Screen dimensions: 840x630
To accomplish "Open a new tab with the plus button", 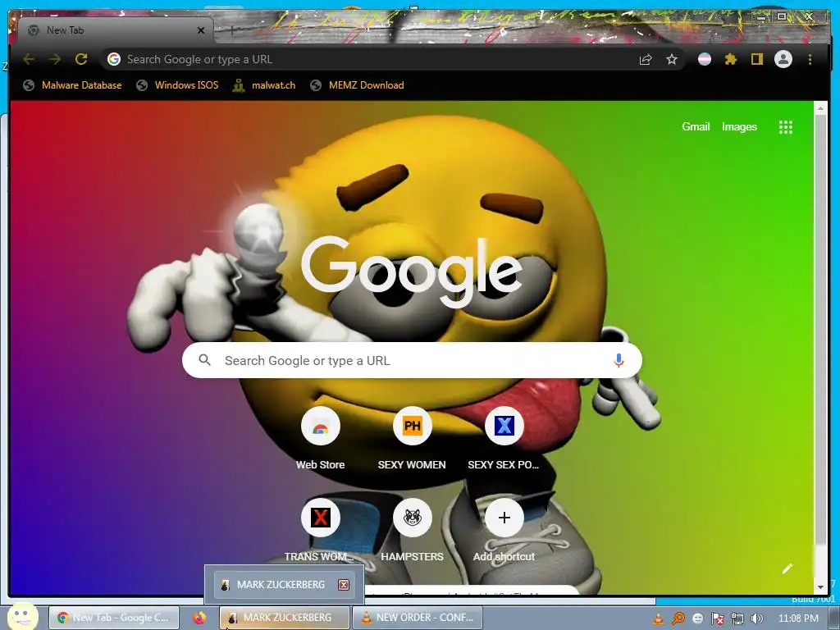I will pyautogui.click(x=232, y=30).
